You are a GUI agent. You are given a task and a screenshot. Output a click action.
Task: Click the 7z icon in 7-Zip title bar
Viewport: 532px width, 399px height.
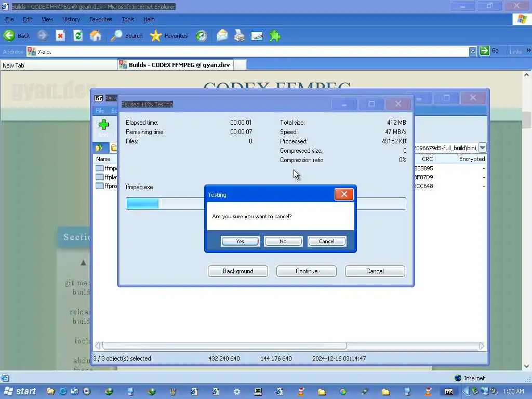(99, 98)
